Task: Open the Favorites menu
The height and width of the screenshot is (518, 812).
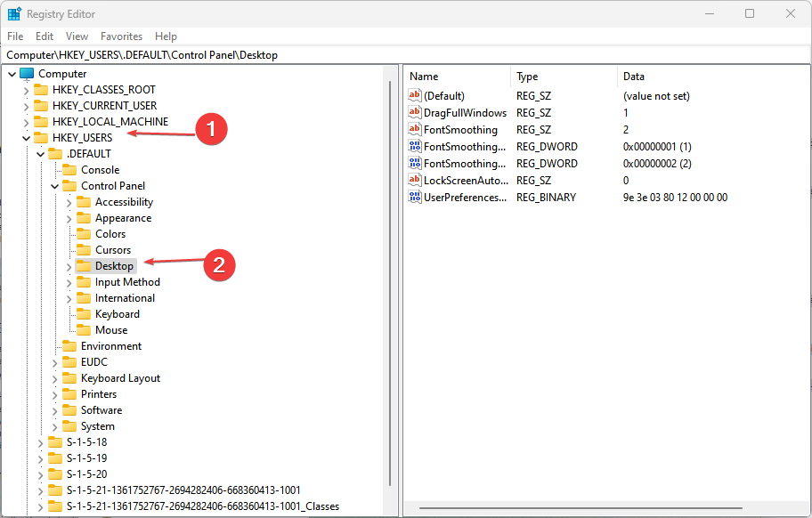Action: [x=121, y=36]
